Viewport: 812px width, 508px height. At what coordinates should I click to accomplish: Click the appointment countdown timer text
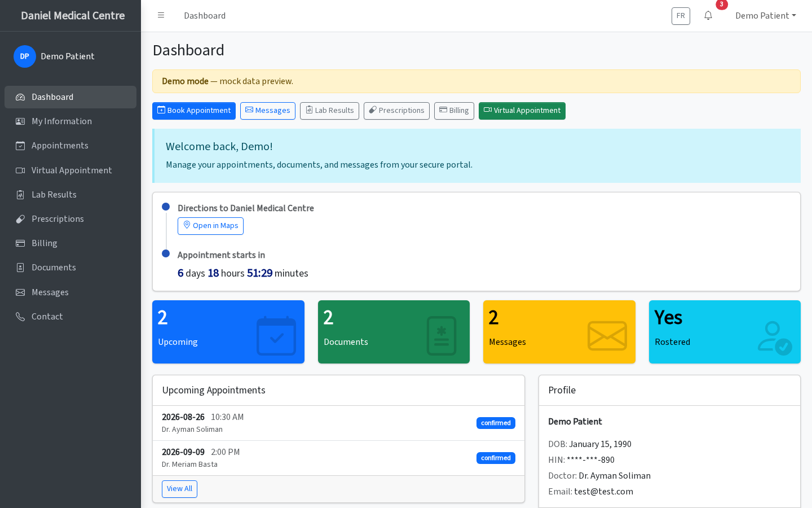(x=243, y=273)
